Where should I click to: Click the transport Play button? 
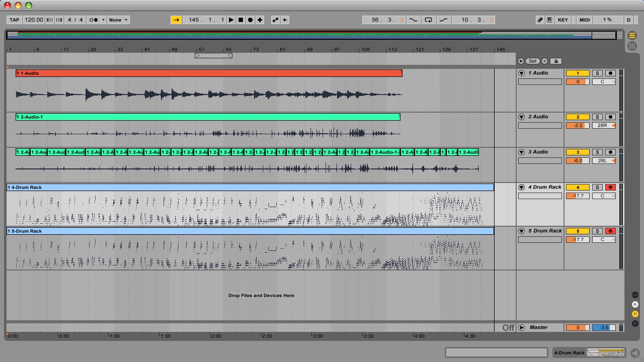click(x=231, y=20)
